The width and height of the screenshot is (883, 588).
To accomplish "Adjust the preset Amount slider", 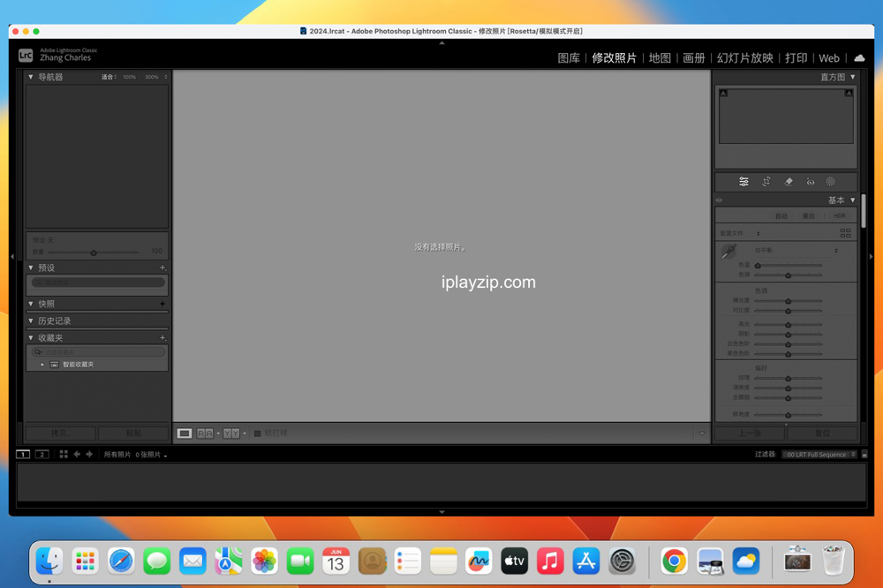I will [x=94, y=253].
